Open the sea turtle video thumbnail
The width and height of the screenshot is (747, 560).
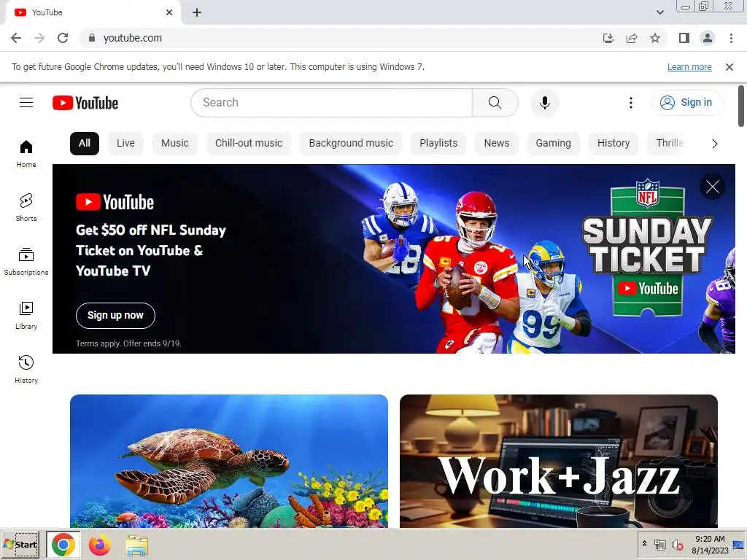click(229, 461)
